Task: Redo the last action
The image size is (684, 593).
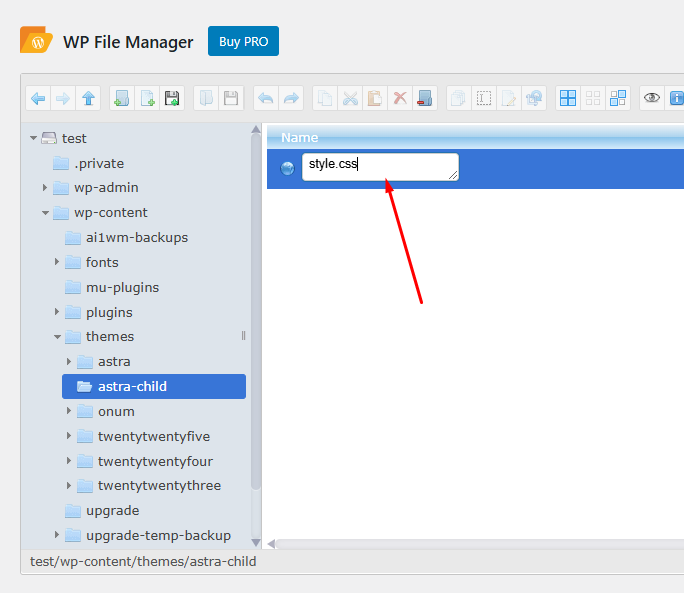Action: click(291, 98)
